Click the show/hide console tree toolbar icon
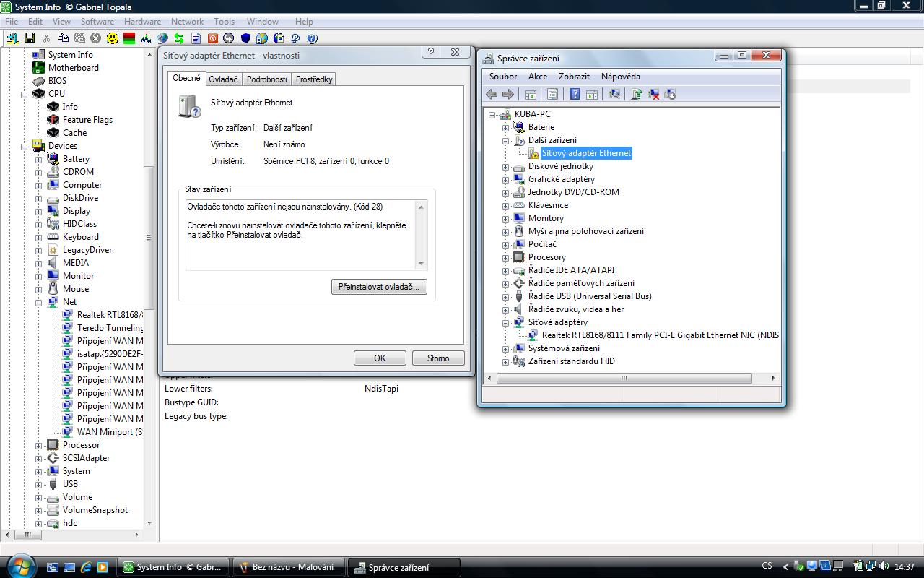 tap(530, 94)
